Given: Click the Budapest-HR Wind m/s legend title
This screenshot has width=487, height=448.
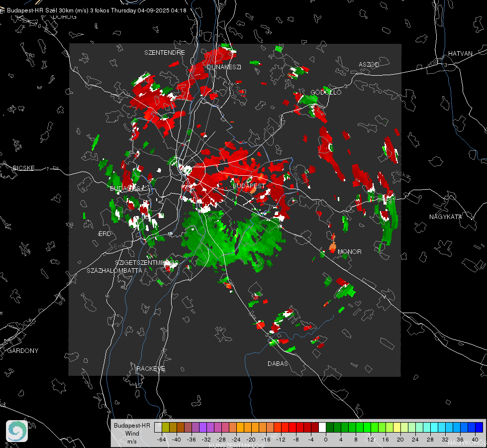Looking at the screenshot, I should (x=132, y=434).
